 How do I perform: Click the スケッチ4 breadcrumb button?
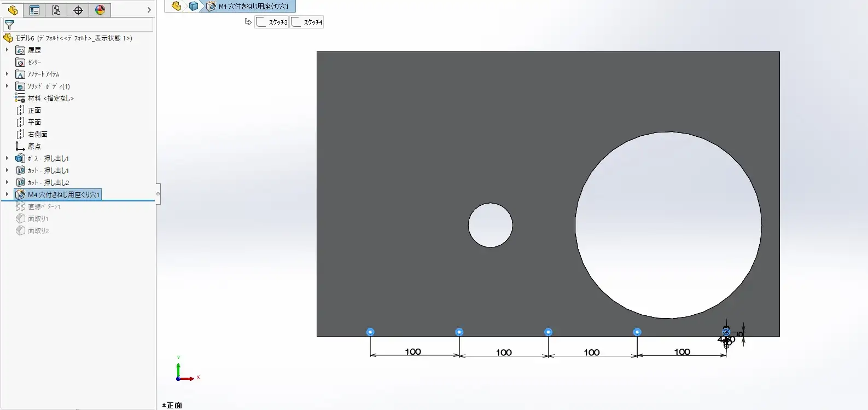307,22
